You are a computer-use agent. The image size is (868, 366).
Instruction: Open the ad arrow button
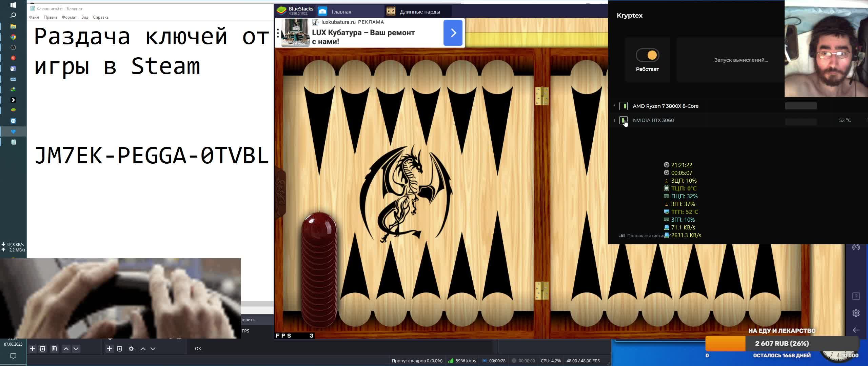click(x=453, y=33)
